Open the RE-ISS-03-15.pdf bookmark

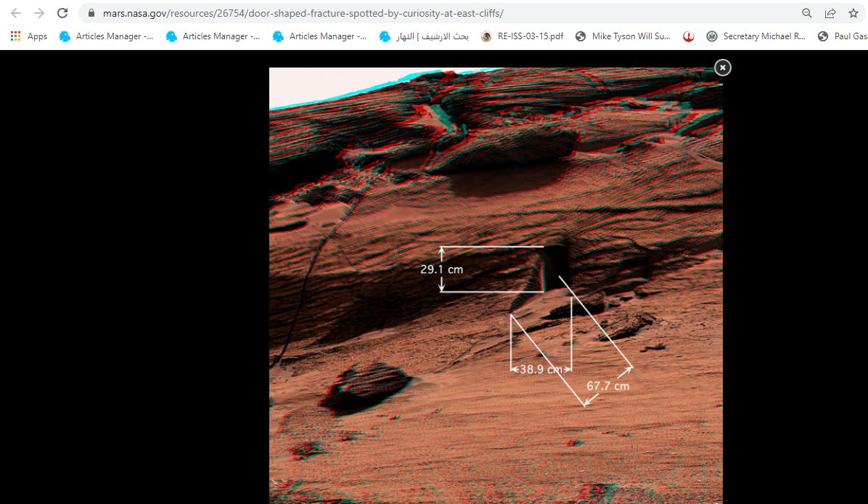523,36
